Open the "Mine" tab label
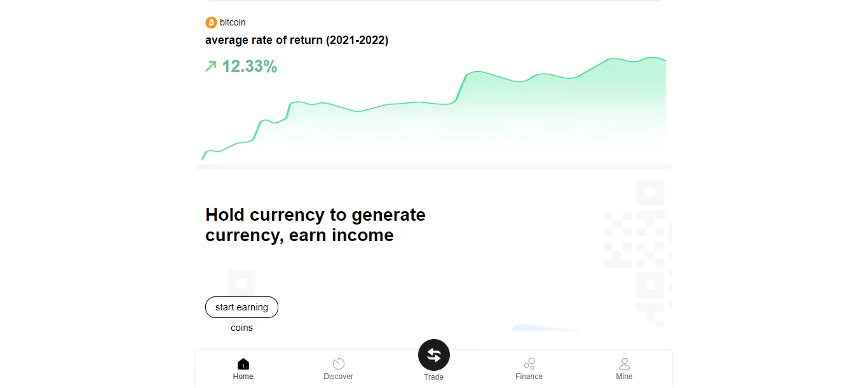 click(624, 377)
